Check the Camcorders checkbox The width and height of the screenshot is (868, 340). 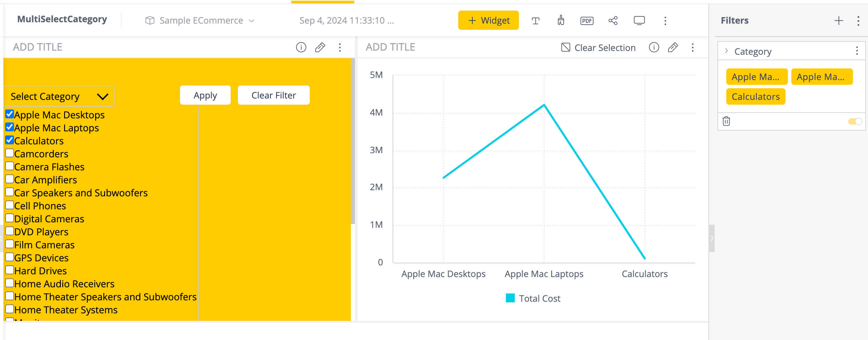click(x=10, y=153)
